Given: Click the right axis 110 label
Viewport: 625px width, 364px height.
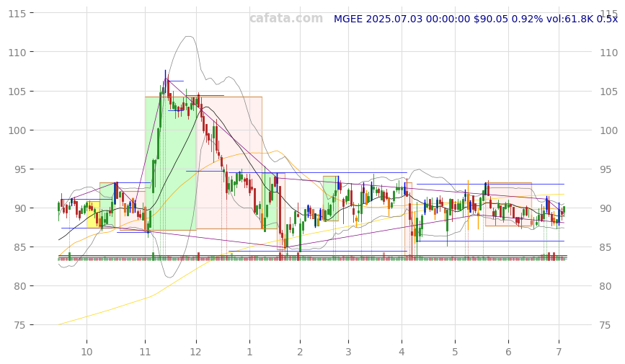Looking at the screenshot, I should [608, 52].
